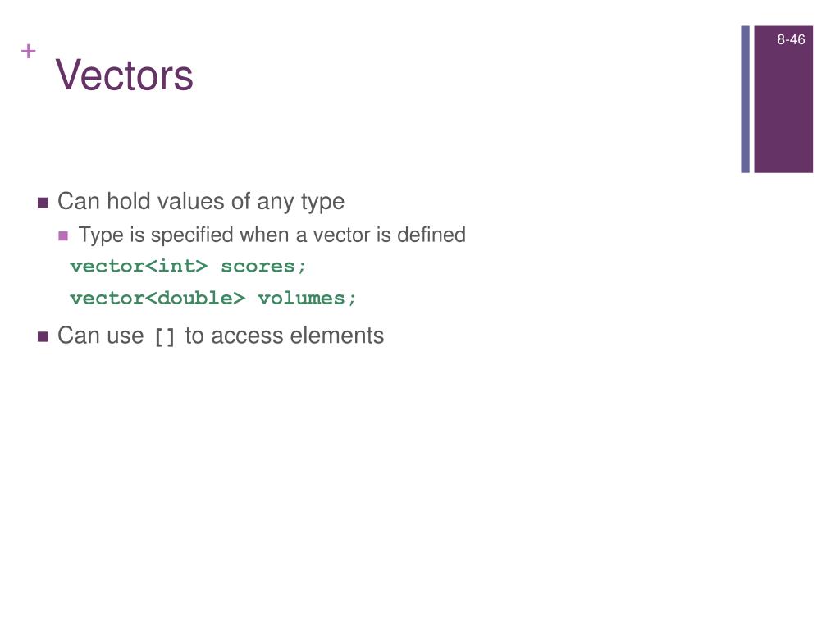Viewport: 840px width, 630px height.
Task: Click 'Type is specified when a vector is defined'
Action: click(x=272, y=235)
